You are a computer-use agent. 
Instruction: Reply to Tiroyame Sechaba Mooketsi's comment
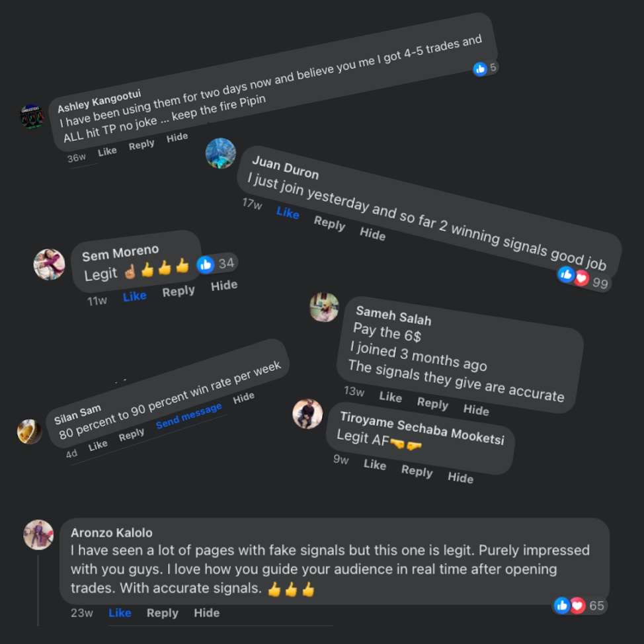click(417, 471)
